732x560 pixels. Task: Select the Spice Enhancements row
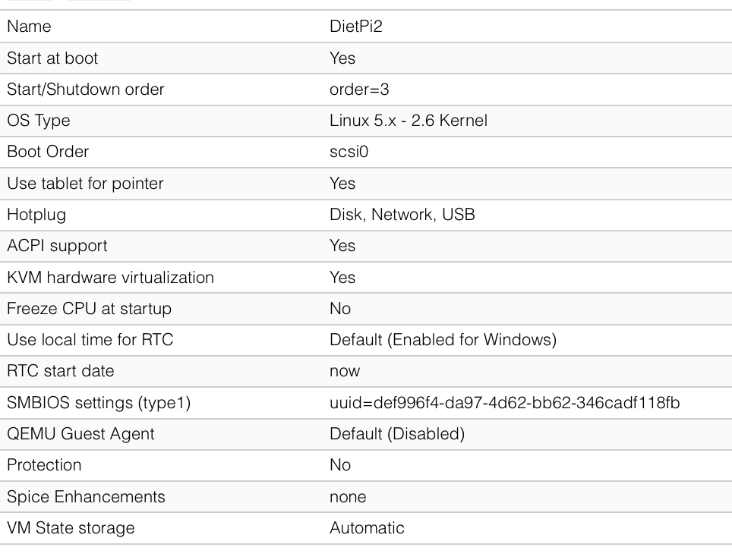[x=366, y=496]
